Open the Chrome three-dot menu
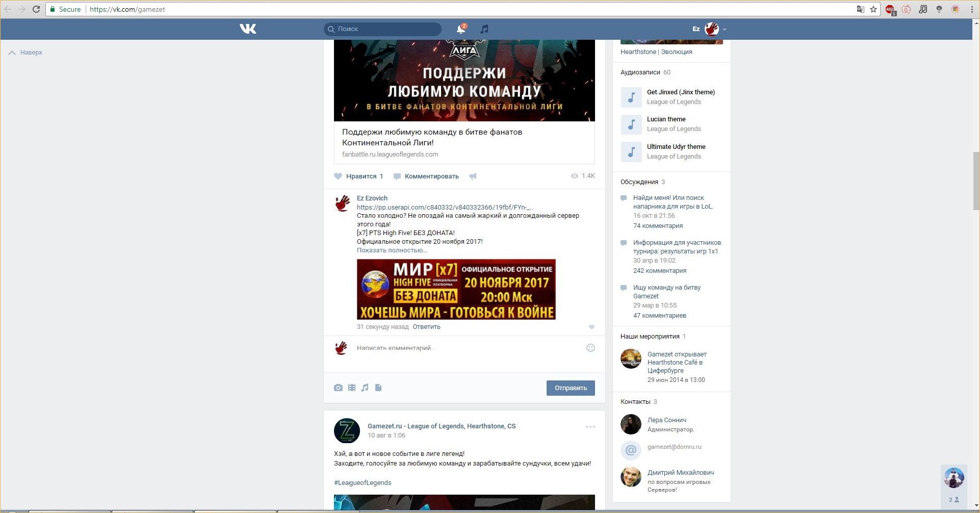Image resolution: width=980 pixels, height=513 pixels. (x=972, y=9)
